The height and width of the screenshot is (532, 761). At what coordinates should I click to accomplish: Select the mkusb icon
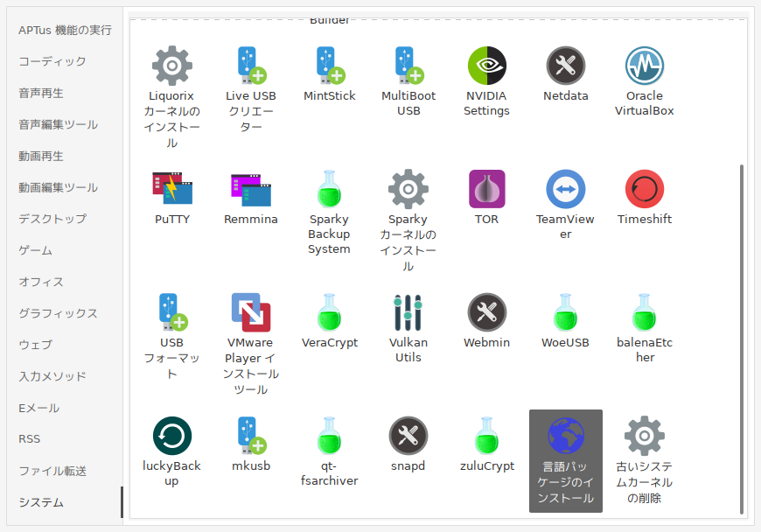point(251,436)
